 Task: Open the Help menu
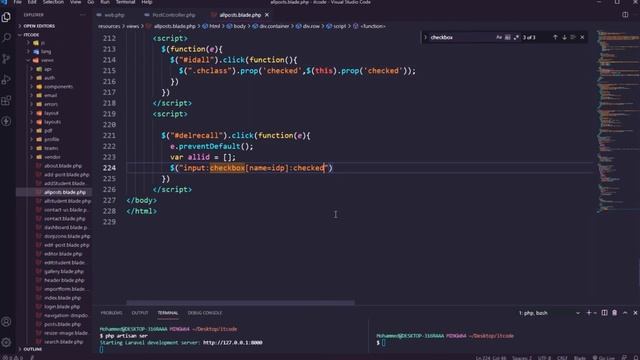147,2
